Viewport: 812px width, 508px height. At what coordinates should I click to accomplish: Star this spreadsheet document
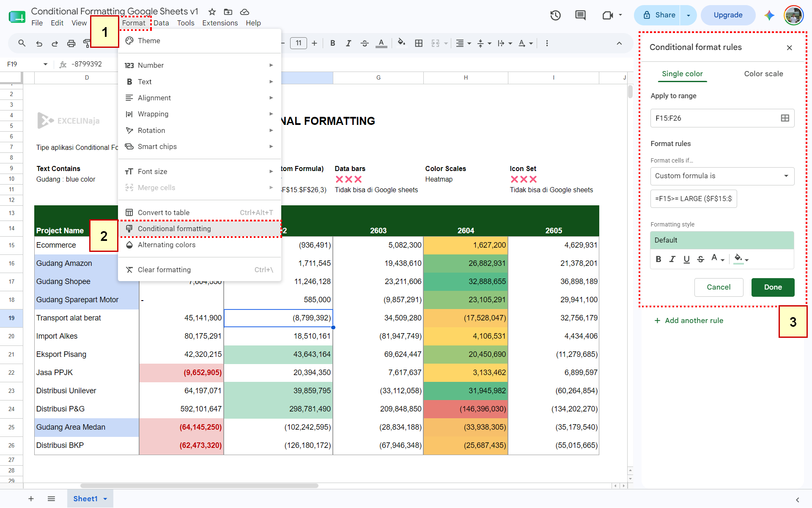coord(212,11)
